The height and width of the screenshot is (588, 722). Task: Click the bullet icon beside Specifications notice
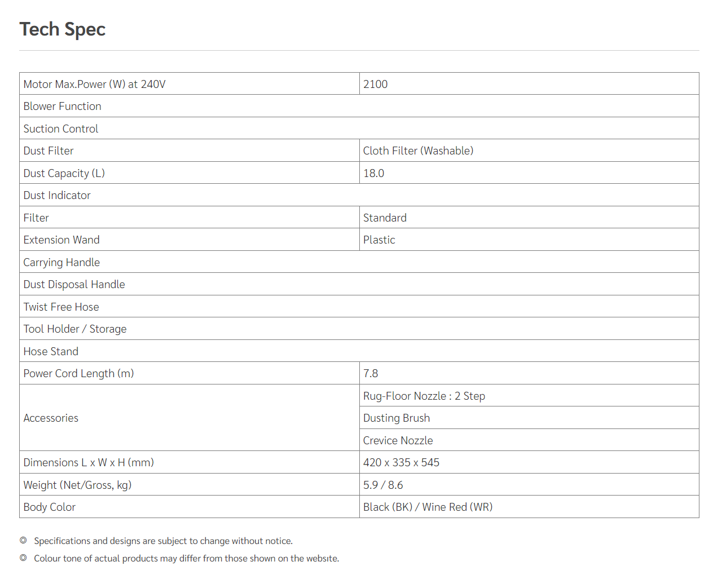[x=23, y=540]
